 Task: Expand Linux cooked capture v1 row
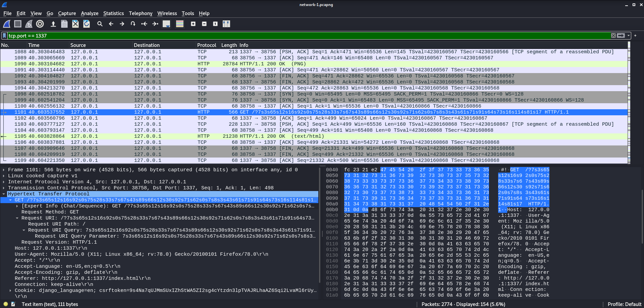point(4,176)
